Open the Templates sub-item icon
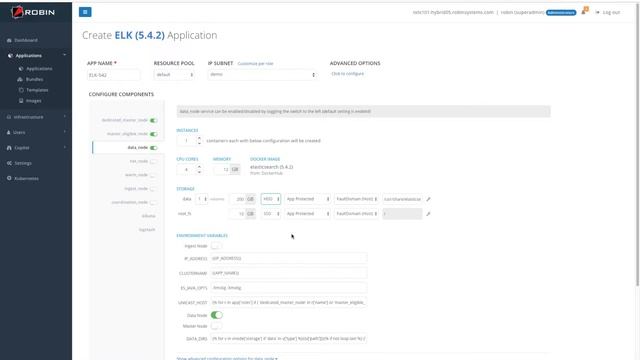Screen dimensions: 640x360 [21, 90]
